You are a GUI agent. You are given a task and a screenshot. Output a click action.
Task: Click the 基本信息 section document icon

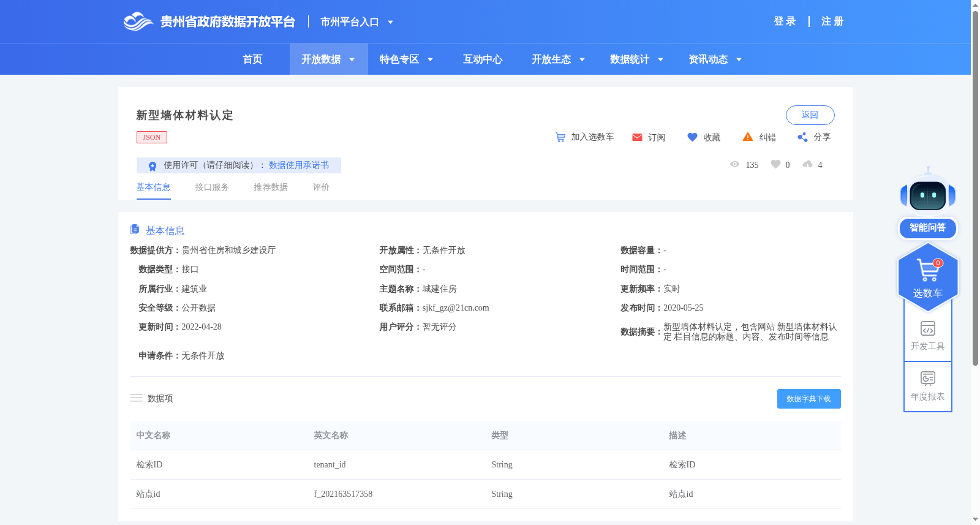coord(135,229)
